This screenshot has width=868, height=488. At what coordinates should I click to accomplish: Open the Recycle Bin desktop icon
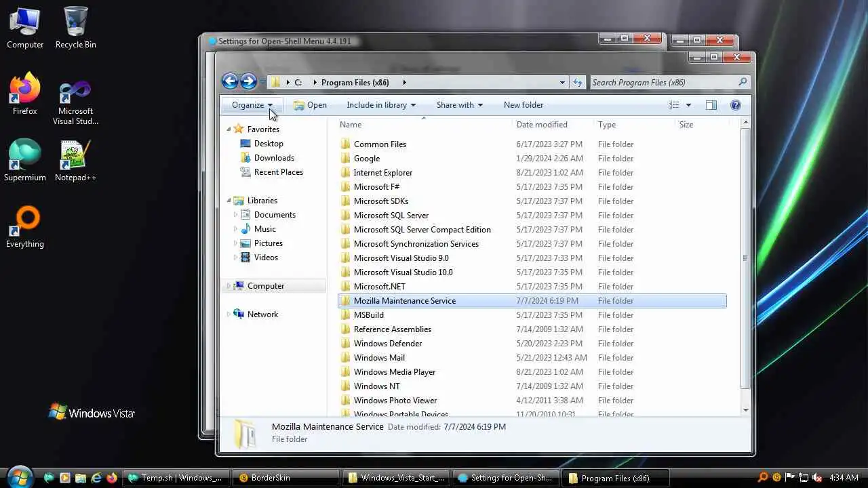pyautogui.click(x=75, y=28)
